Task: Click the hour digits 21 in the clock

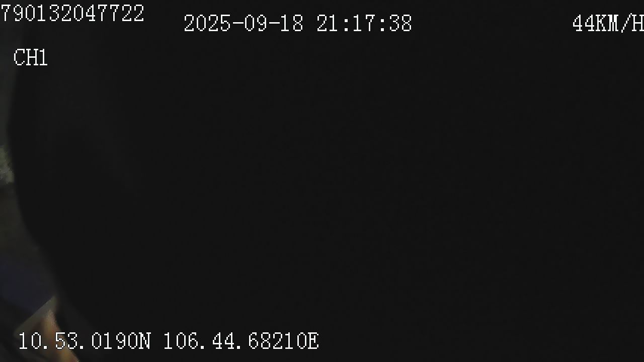Action: [x=328, y=24]
